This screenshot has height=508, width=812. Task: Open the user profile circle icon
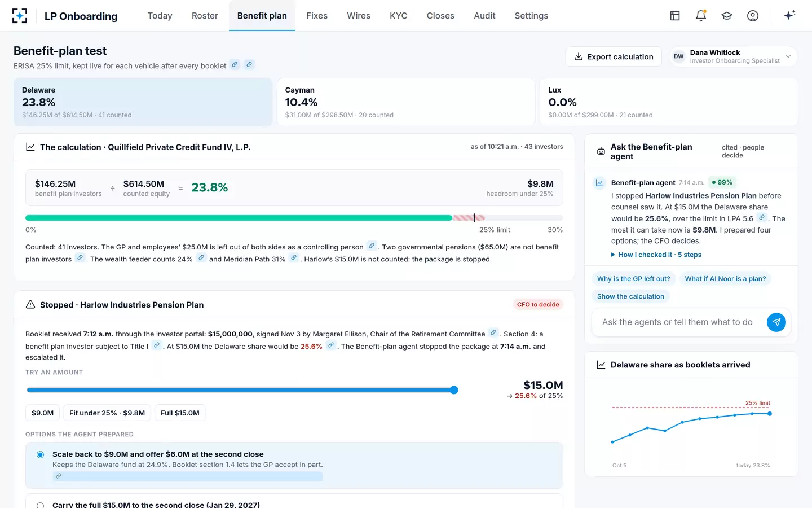(753, 16)
